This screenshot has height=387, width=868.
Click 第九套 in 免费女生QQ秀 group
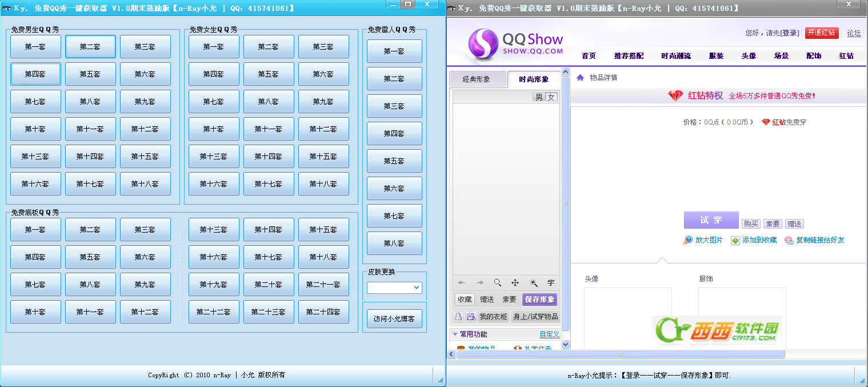pyautogui.click(x=323, y=101)
